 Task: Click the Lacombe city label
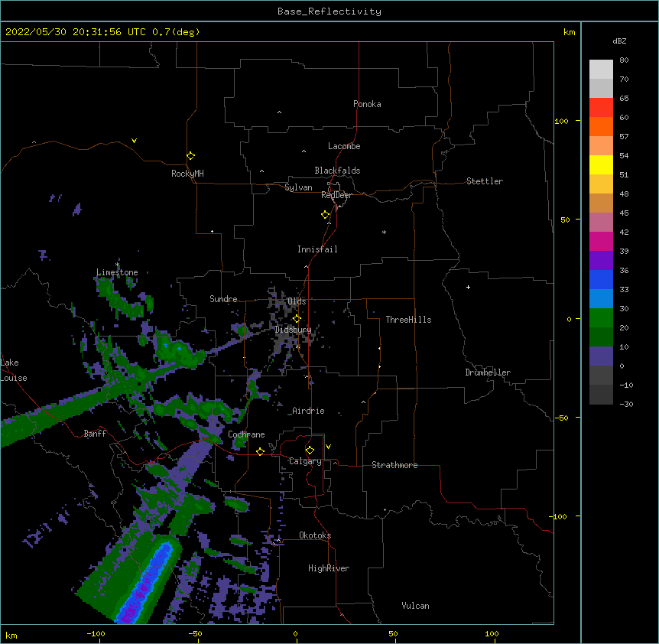[x=344, y=146]
